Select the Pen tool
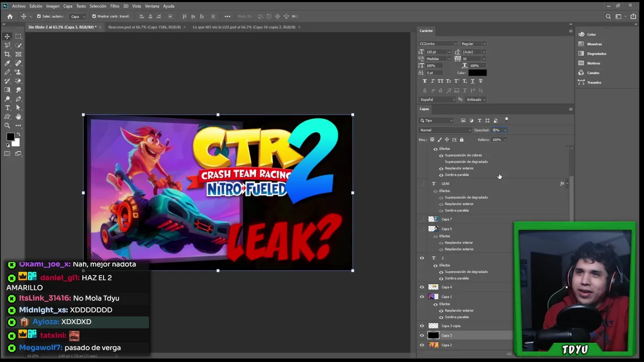The width and height of the screenshot is (644, 362). 19,99
